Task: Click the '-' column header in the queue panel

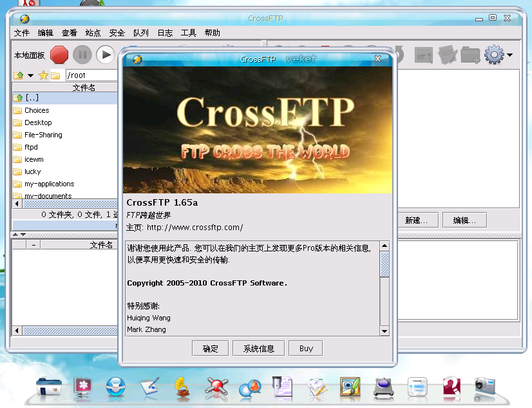Action: coord(33,245)
